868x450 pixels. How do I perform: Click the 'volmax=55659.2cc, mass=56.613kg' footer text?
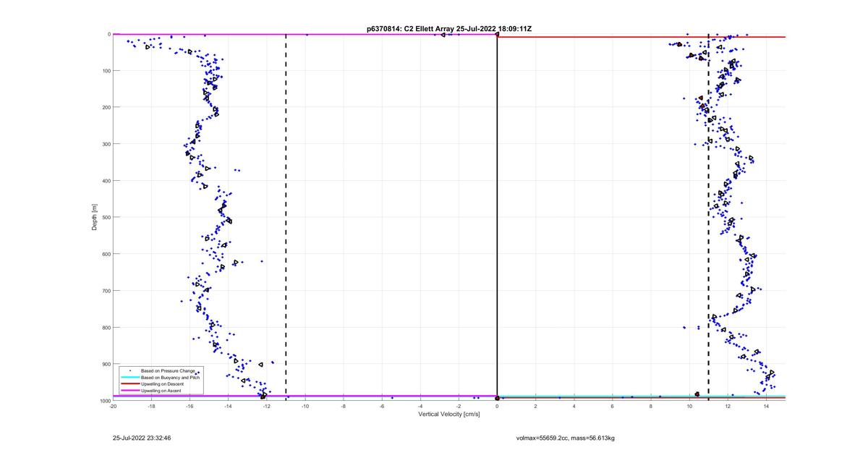pos(566,438)
